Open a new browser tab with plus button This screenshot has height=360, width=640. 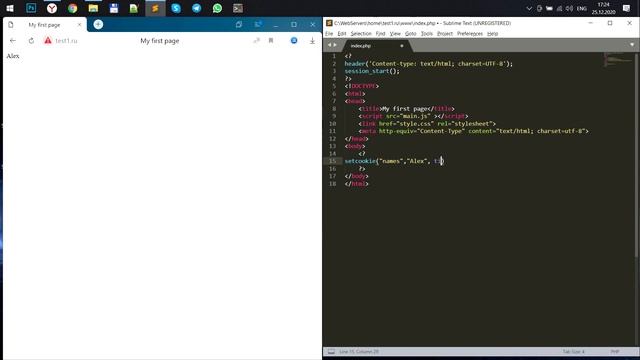click(98, 24)
